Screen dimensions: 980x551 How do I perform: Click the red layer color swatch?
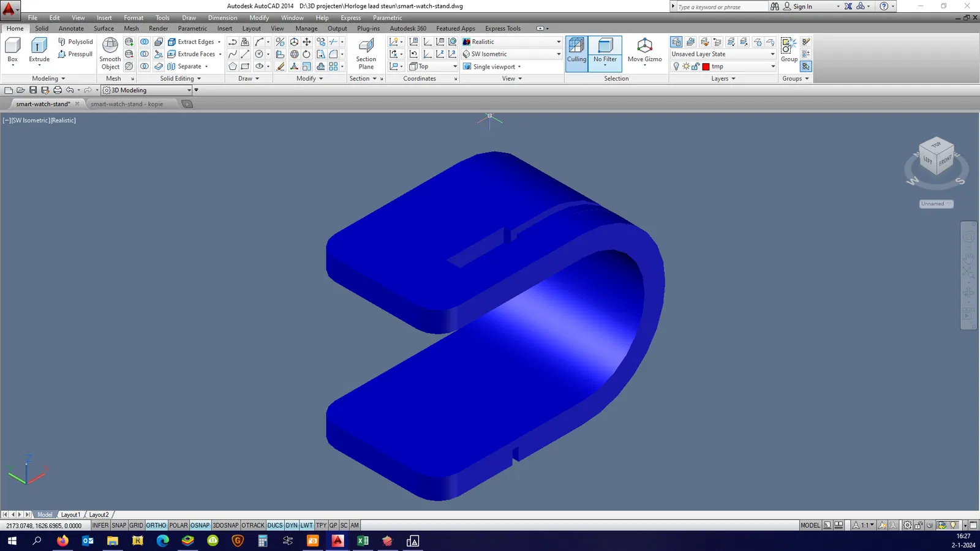[706, 67]
